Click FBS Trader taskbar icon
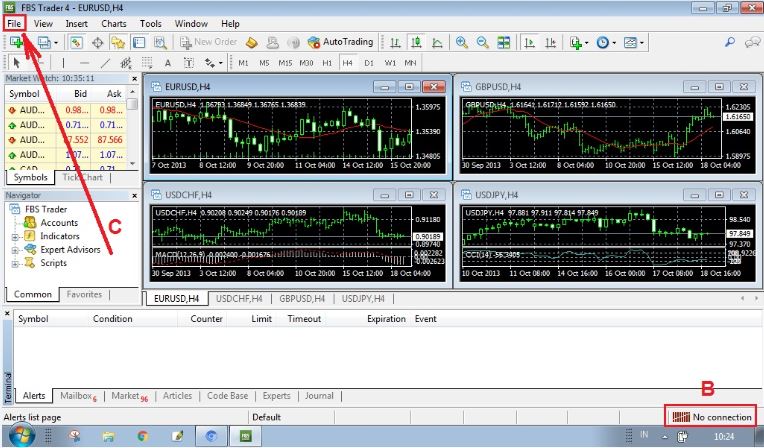 245,436
